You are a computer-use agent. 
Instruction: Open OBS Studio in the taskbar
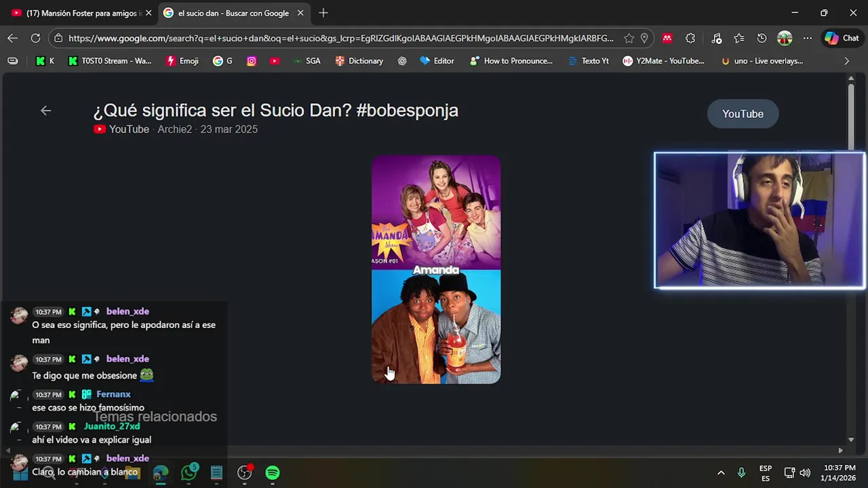245,472
